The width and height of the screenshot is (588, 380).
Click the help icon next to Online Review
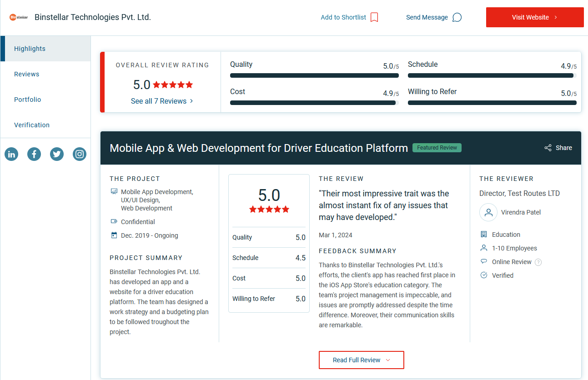click(538, 262)
